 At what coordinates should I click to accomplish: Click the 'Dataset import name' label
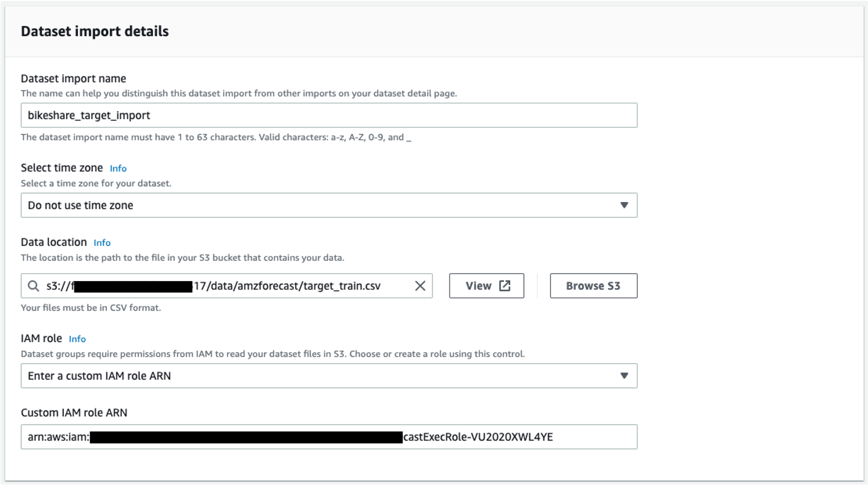tap(73, 79)
